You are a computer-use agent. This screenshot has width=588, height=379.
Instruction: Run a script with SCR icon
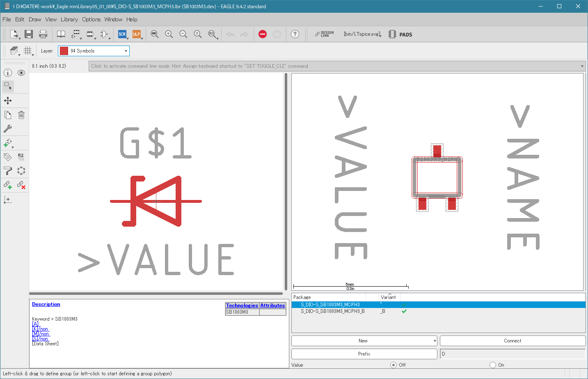tap(122, 34)
